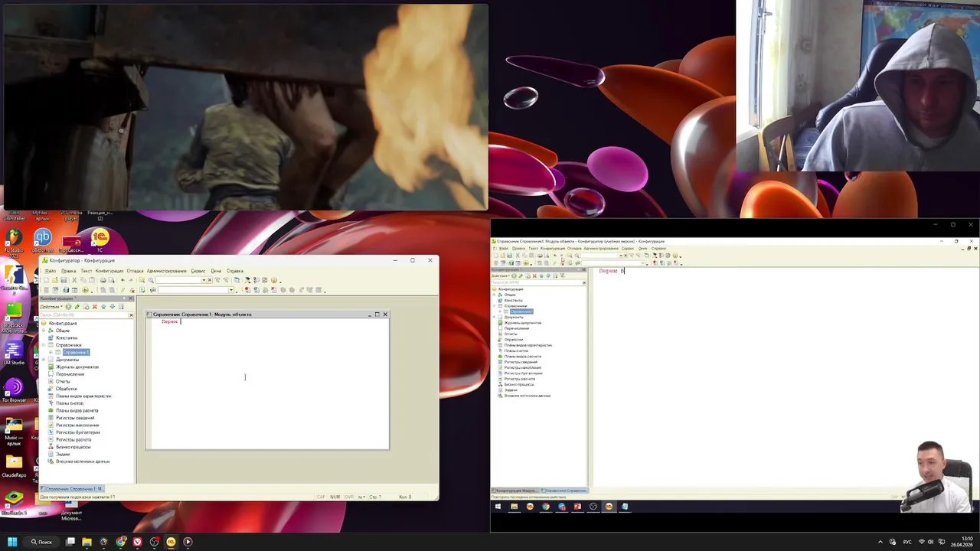Select Регистры сведений in left tree
Image resolution: width=980 pixels, height=551 pixels.
[x=75, y=418]
